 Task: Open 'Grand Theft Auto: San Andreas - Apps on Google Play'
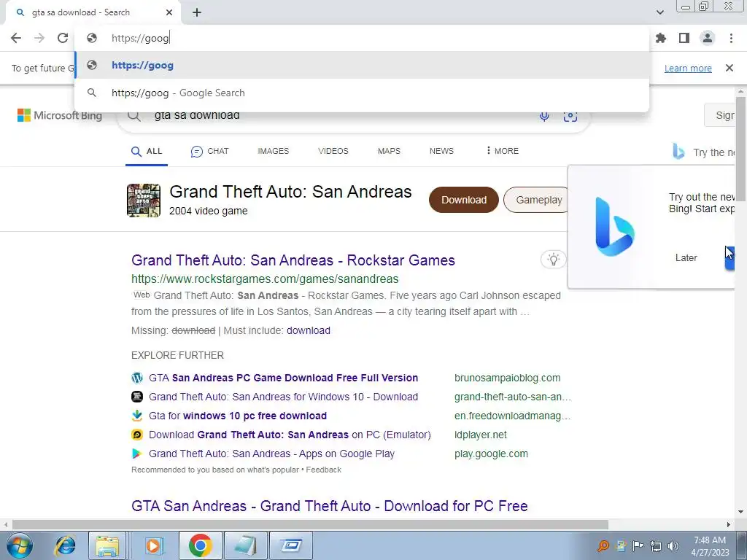271,454
